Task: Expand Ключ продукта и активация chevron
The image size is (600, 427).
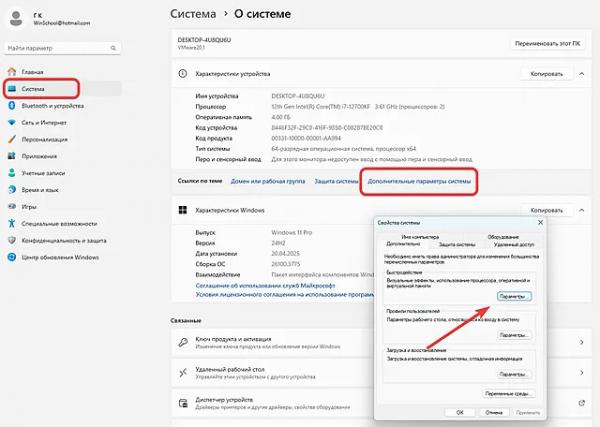Action: [582, 342]
